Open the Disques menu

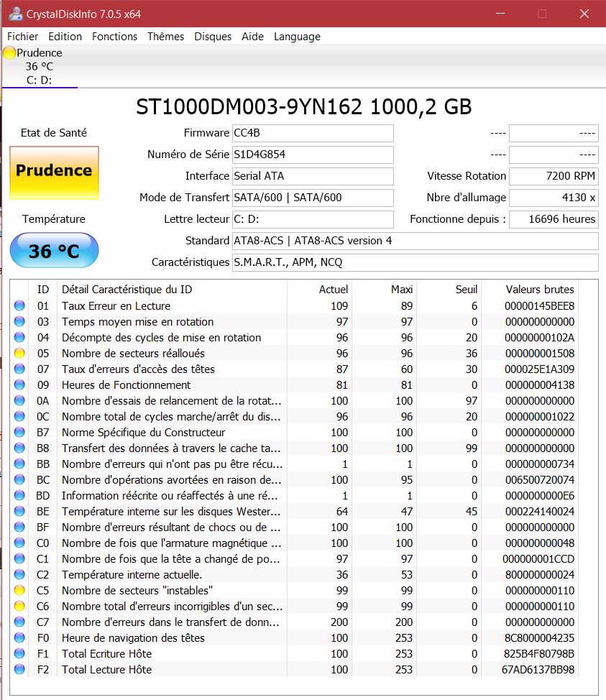(x=213, y=37)
